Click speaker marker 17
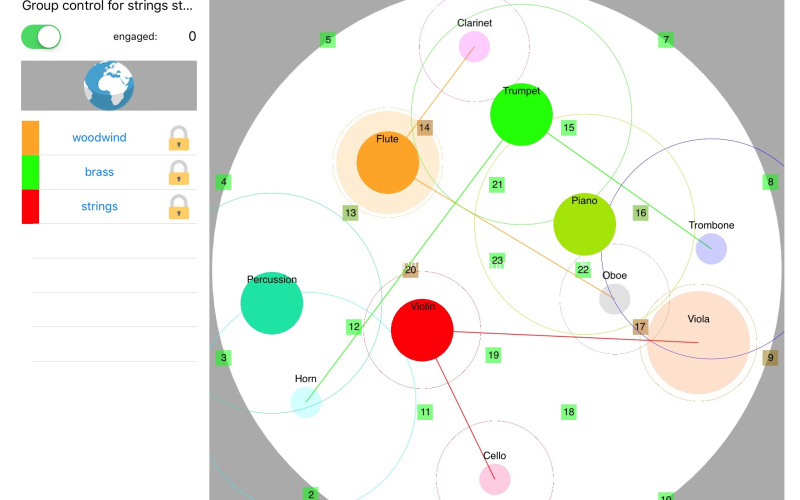This screenshot has height=500, width=800. click(640, 327)
